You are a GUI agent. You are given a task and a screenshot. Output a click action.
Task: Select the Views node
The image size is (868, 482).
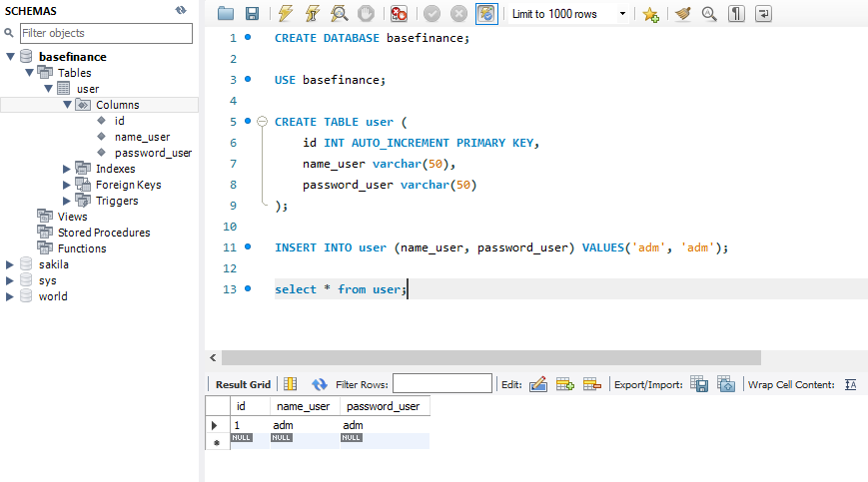tap(73, 217)
